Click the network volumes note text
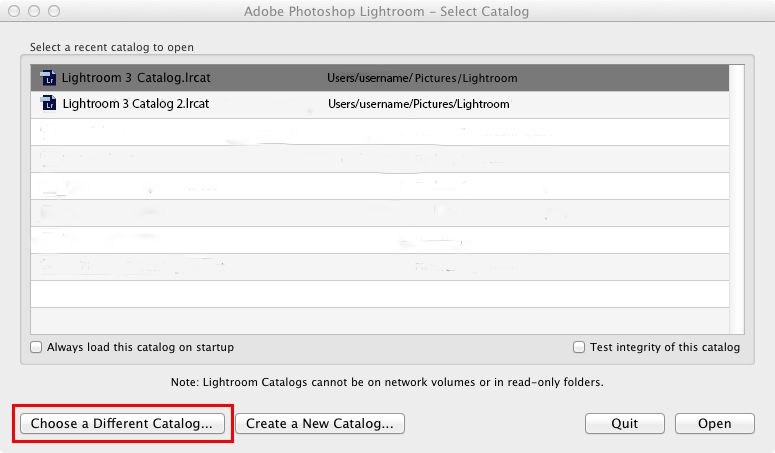This screenshot has width=775, height=453. click(387, 382)
